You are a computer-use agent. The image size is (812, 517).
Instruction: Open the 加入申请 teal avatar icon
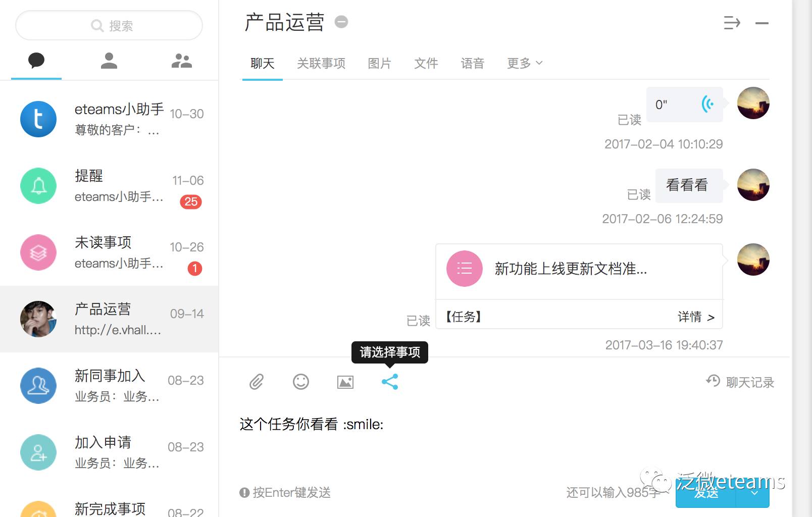click(x=38, y=452)
